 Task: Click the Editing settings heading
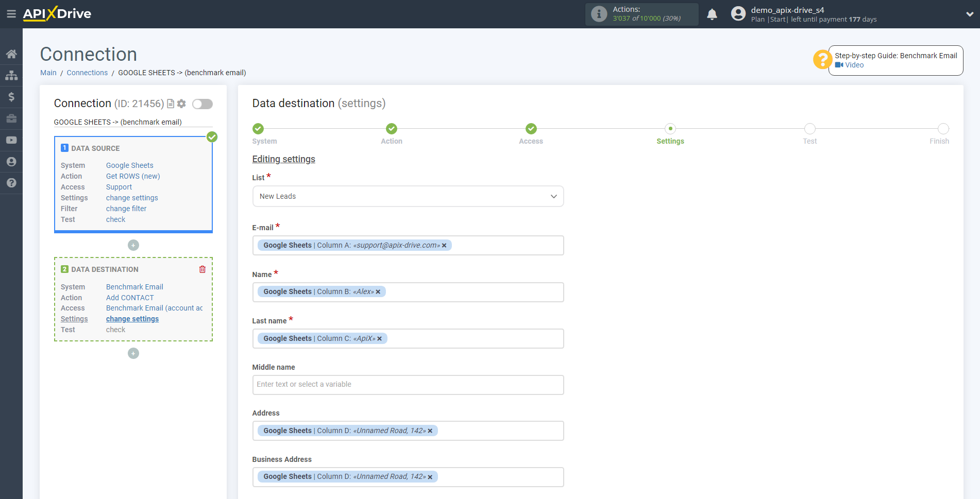[x=283, y=159]
